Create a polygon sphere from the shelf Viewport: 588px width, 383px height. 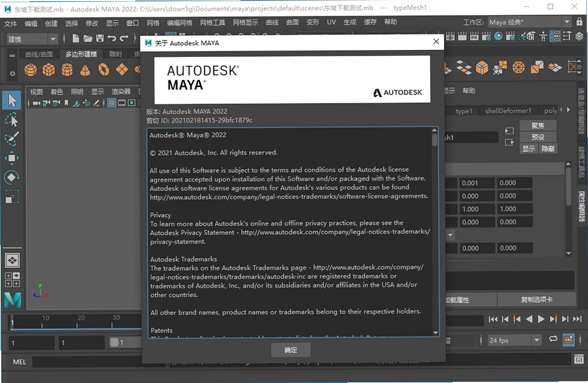coord(31,70)
